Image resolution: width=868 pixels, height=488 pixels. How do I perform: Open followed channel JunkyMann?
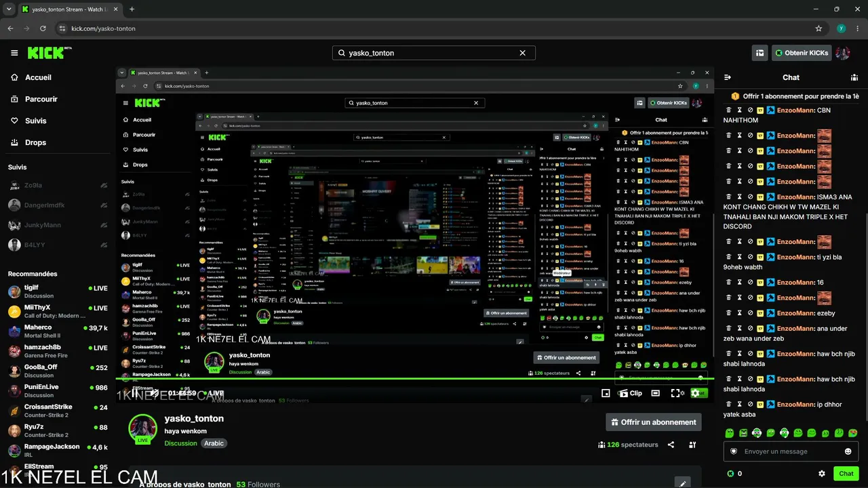57,225
